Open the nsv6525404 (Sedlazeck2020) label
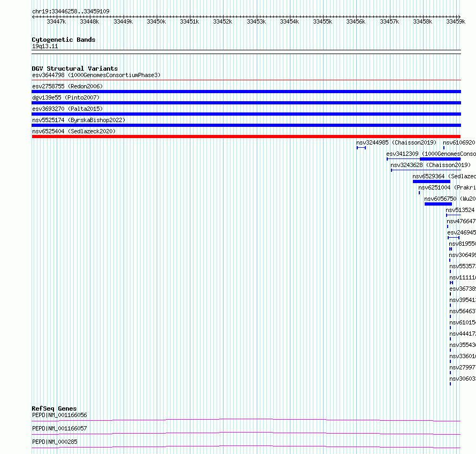The width and height of the screenshot is (476, 454). pos(74,131)
